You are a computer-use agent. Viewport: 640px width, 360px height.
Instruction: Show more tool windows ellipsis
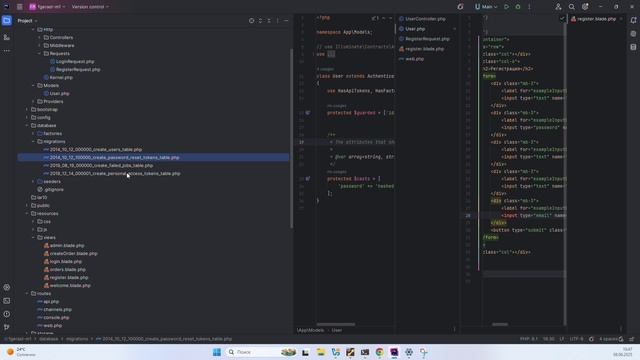click(7, 51)
